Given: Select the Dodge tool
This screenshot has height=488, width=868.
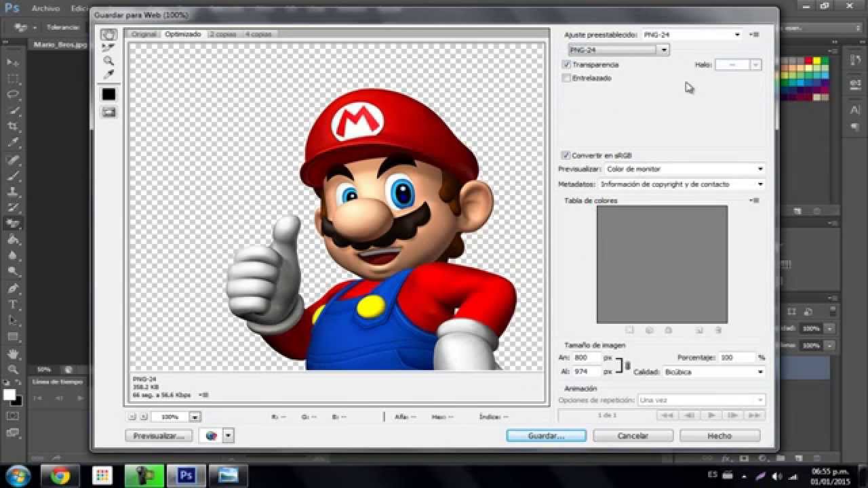Looking at the screenshot, I should point(13,272).
